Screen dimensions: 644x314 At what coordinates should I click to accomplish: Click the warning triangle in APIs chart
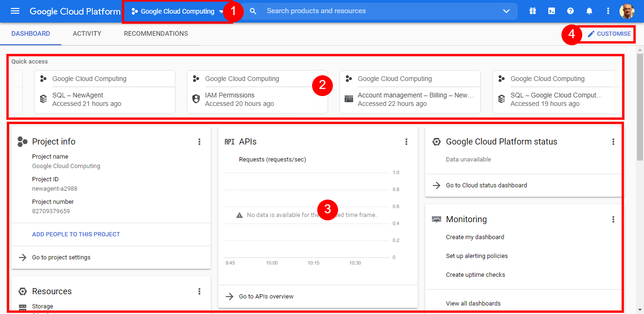coord(239,215)
